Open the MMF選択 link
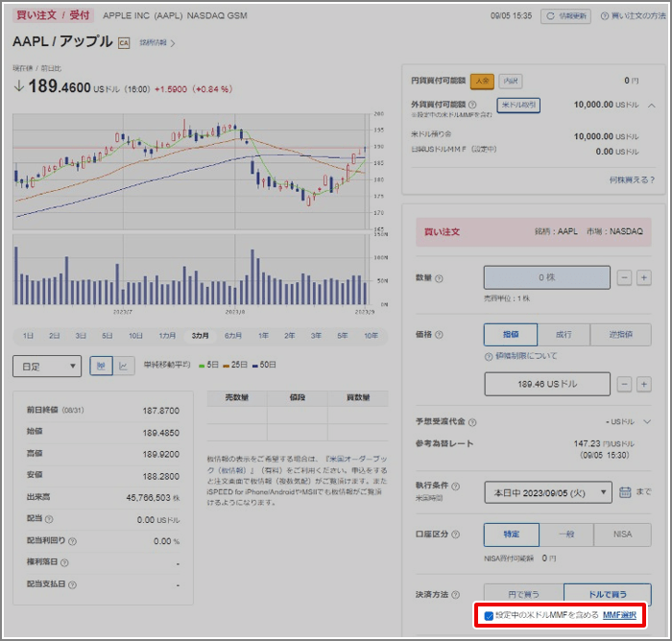Viewport: 672px width, 641px height. click(x=619, y=615)
